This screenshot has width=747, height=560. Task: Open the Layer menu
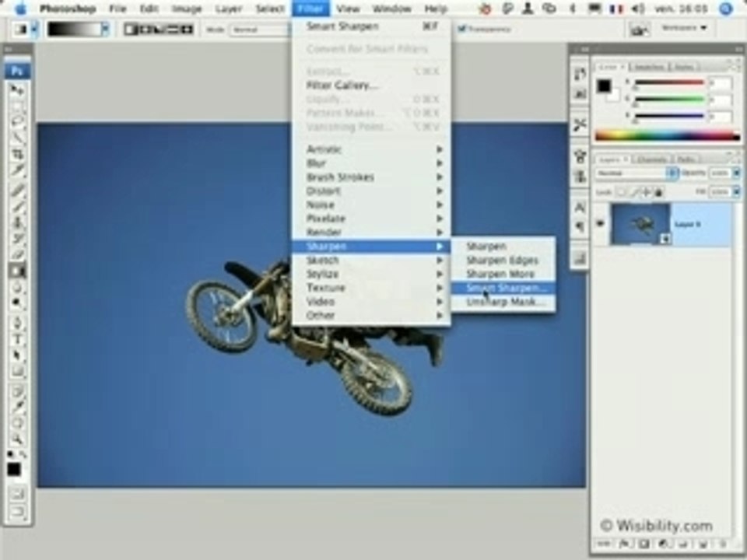pyautogui.click(x=229, y=9)
